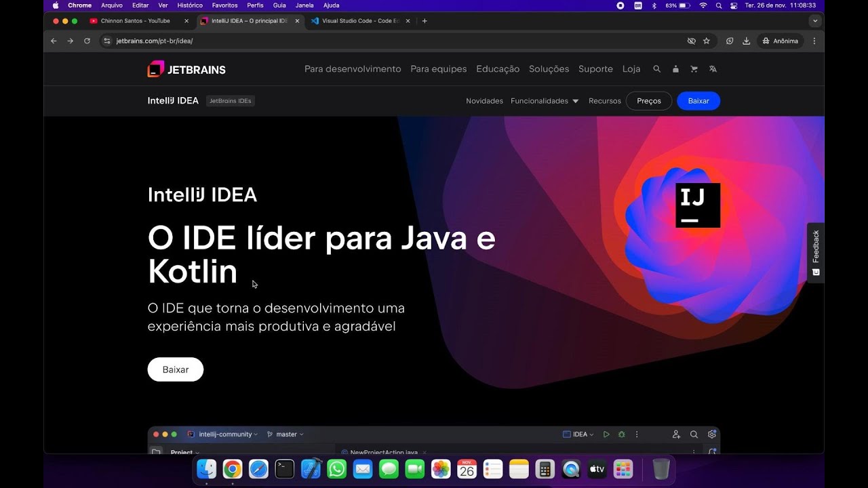Screen dimensions: 868x488
Task: Go back to the previous page
Action: click(54, 41)
